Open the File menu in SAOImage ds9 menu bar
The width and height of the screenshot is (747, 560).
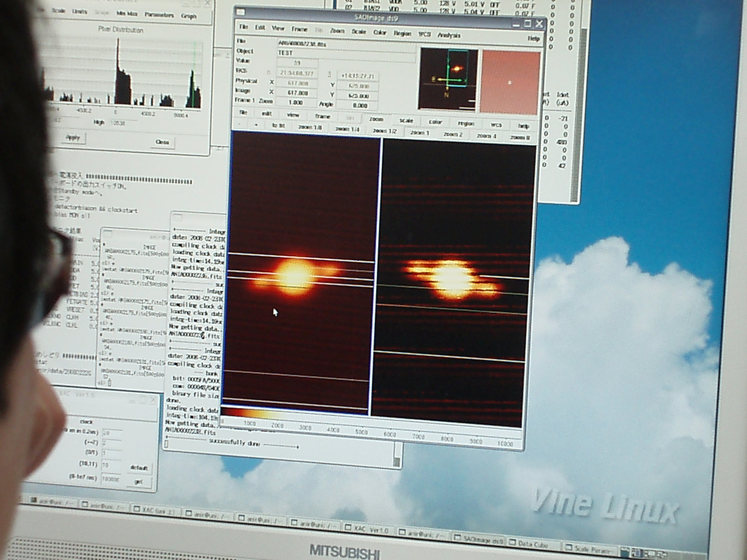pyautogui.click(x=243, y=27)
